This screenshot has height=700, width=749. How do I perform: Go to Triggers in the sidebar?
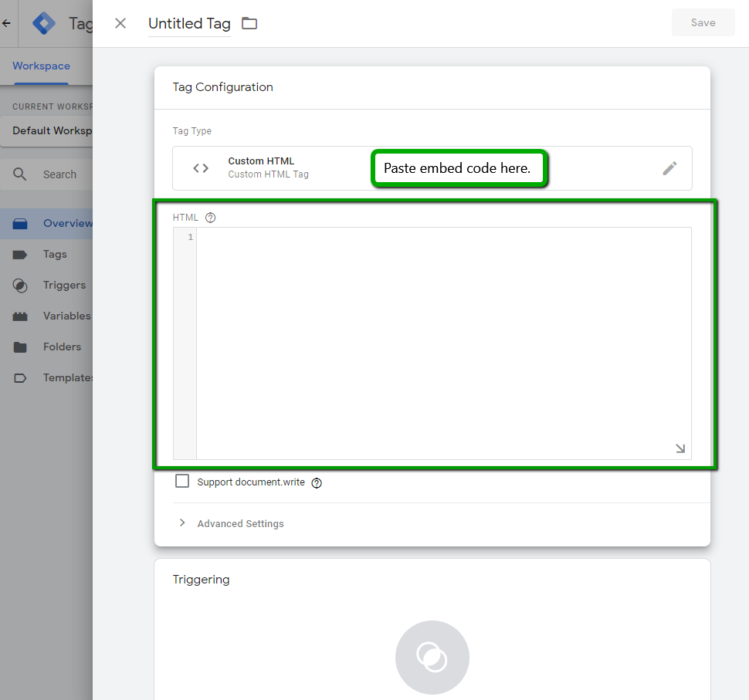(63, 285)
